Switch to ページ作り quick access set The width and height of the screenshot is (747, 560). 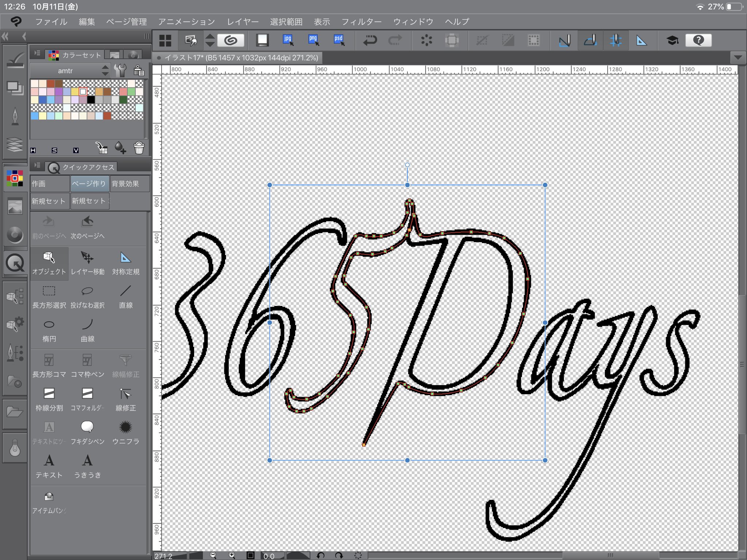pos(89,183)
